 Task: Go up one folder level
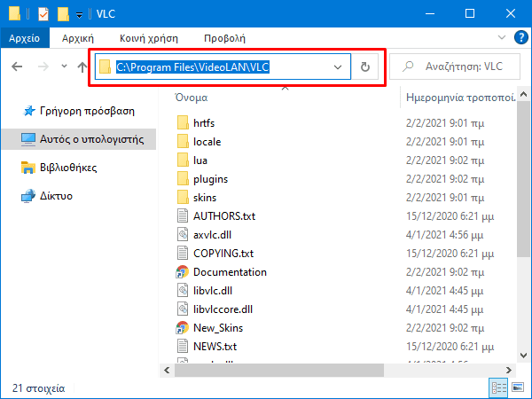pos(82,66)
